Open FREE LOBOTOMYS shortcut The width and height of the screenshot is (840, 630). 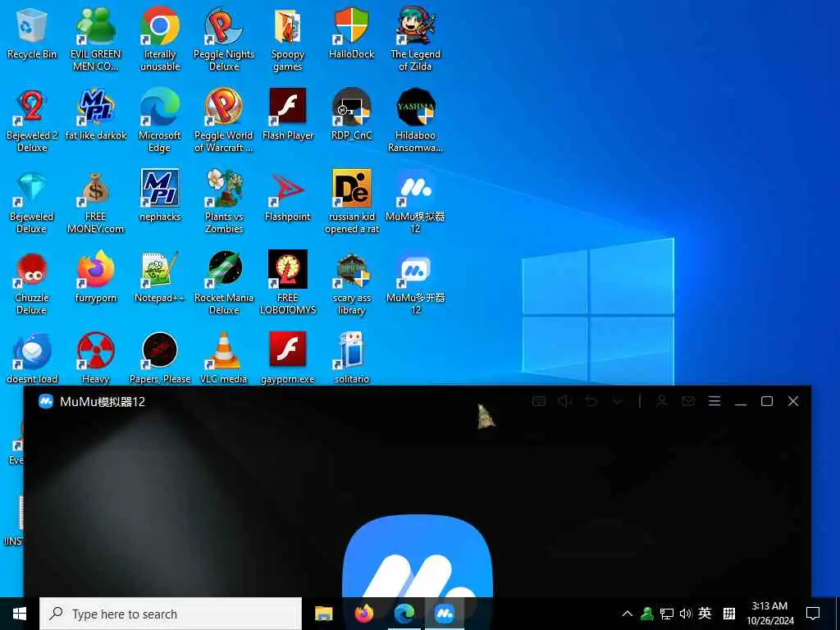pyautogui.click(x=288, y=283)
